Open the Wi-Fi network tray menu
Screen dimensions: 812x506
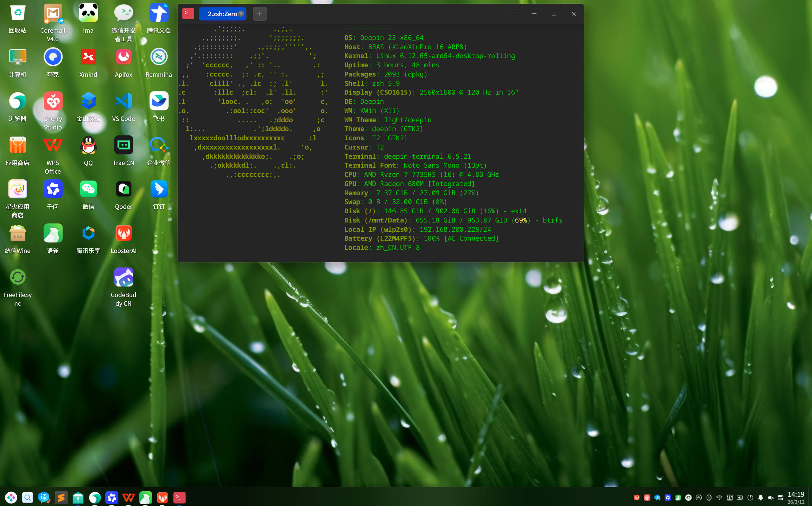[719, 497]
